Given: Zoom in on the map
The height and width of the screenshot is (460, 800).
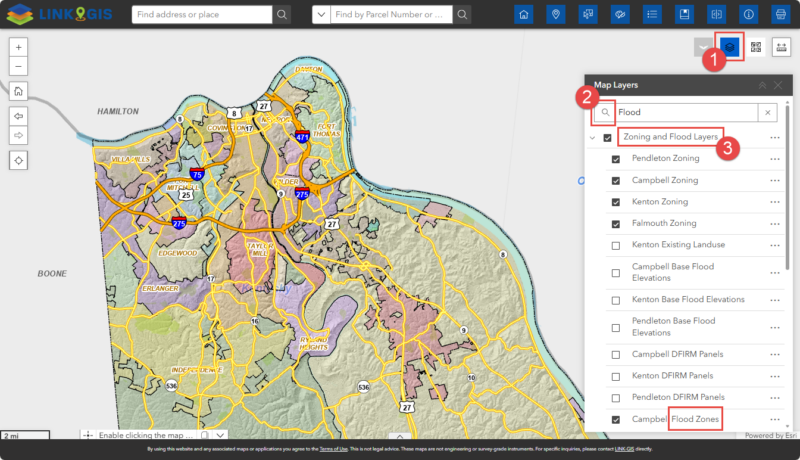Looking at the screenshot, I should coord(18,47).
